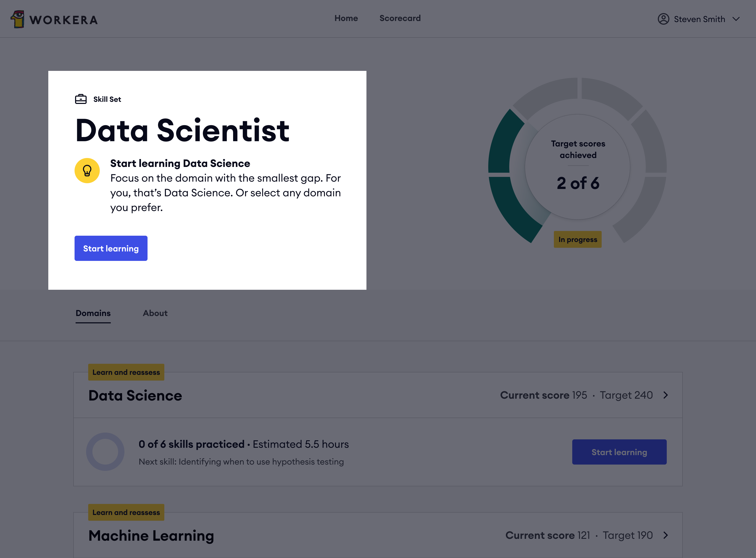Image resolution: width=756 pixels, height=558 pixels.
Task: Click Learn and reassess tag above Data Science
Action: 126,372
